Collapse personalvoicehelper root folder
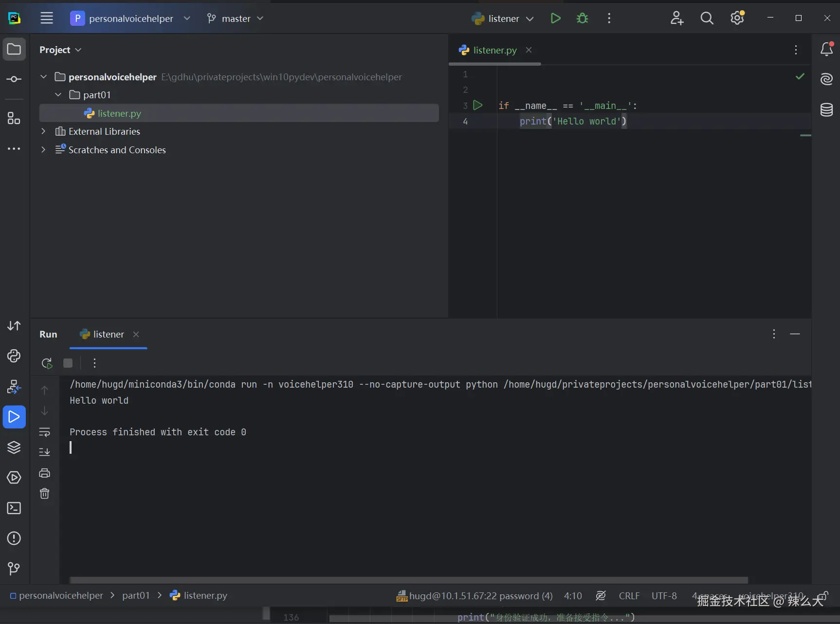 click(43, 77)
